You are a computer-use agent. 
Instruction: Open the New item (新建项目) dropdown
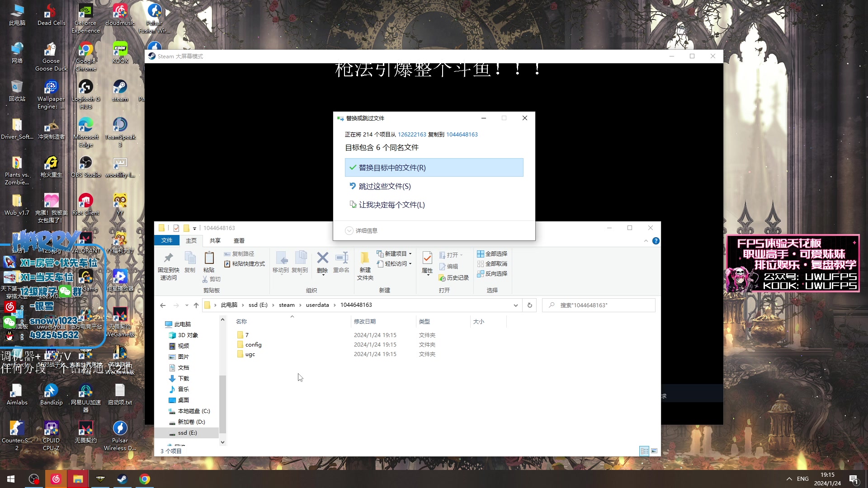394,254
